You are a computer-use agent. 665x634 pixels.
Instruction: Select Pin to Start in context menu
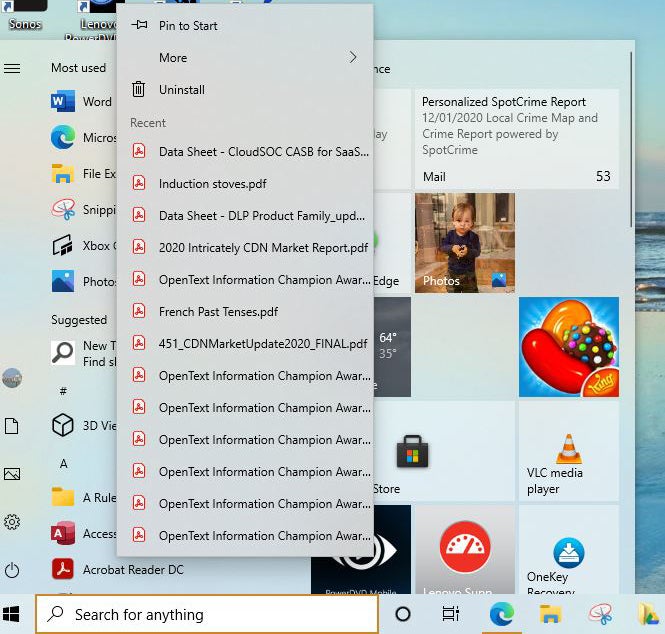245,25
